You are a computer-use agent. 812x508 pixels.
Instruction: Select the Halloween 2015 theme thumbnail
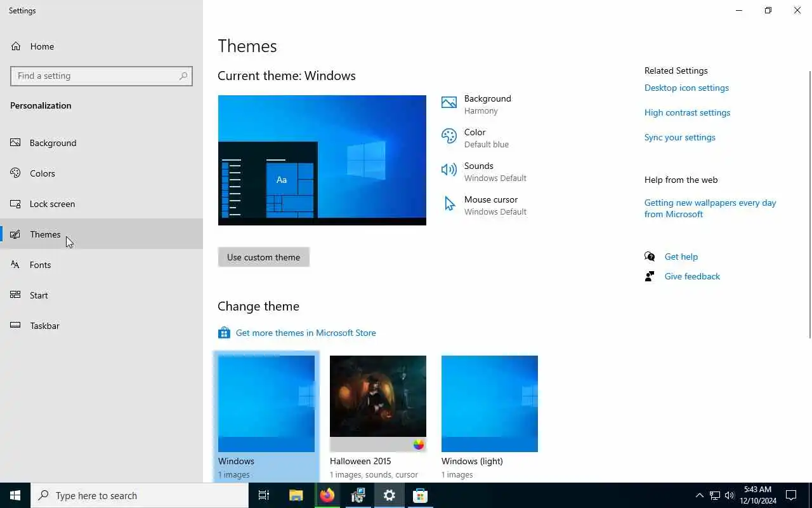click(x=378, y=404)
